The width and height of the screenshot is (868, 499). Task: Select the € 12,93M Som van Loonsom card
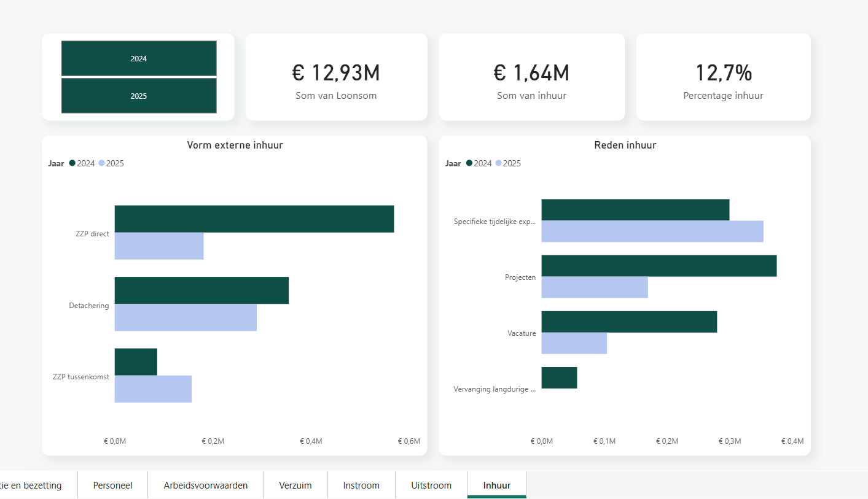[336, 77]
